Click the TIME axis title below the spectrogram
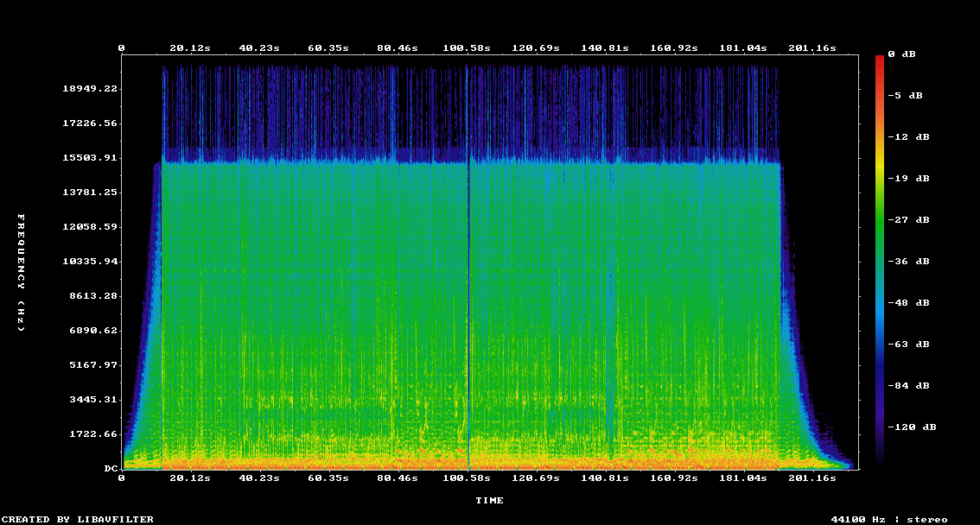This screenshot has width=980, height=525. point(489,501)
